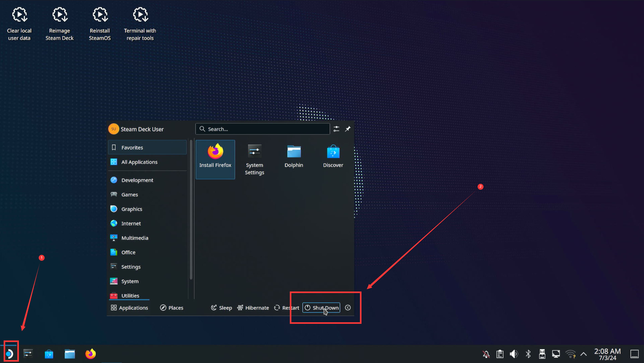Screen dimensions: 644x363
Task: Toggle notifications do-not-disturb bell icon
Action: click(x=486, y=354)
